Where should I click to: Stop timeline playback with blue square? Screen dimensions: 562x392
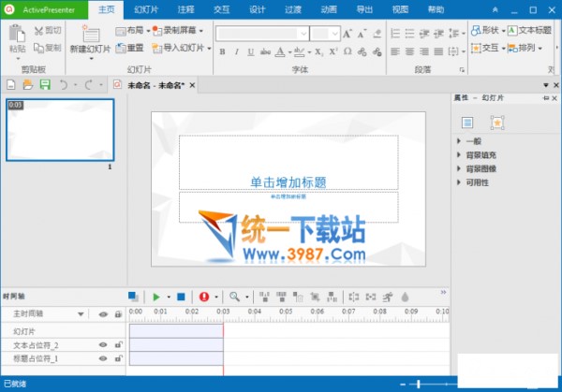pyautogui.click(x=181, y=297)
